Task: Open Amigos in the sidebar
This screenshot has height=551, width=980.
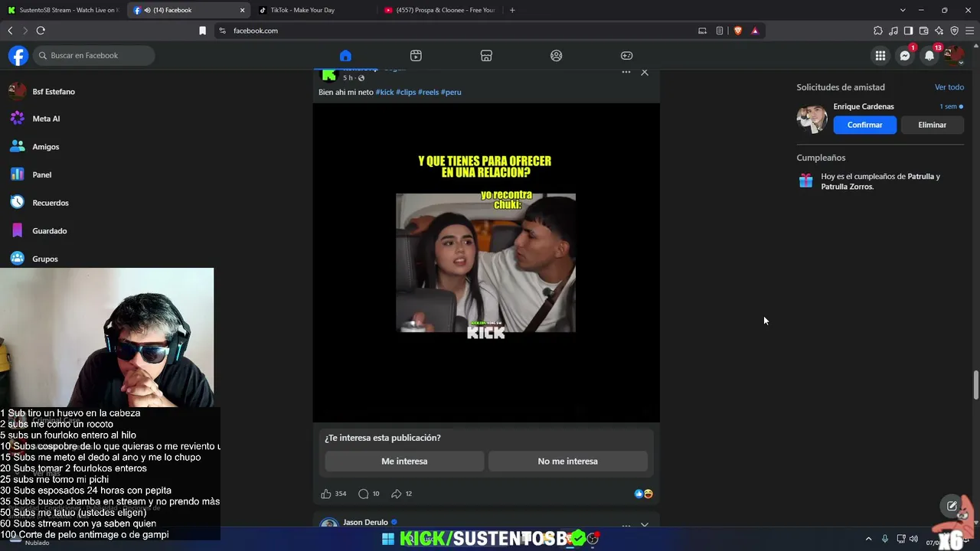Action: click(x=46, y=147)
